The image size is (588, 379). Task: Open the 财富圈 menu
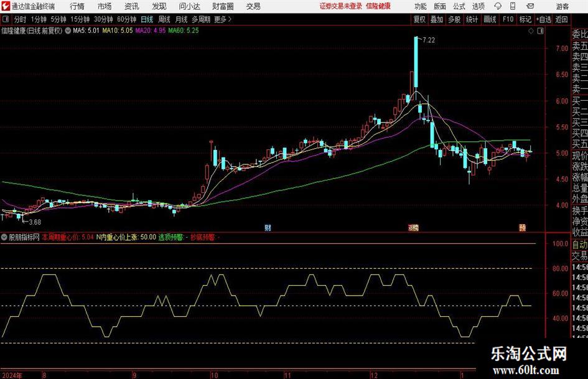click(223, 6)
